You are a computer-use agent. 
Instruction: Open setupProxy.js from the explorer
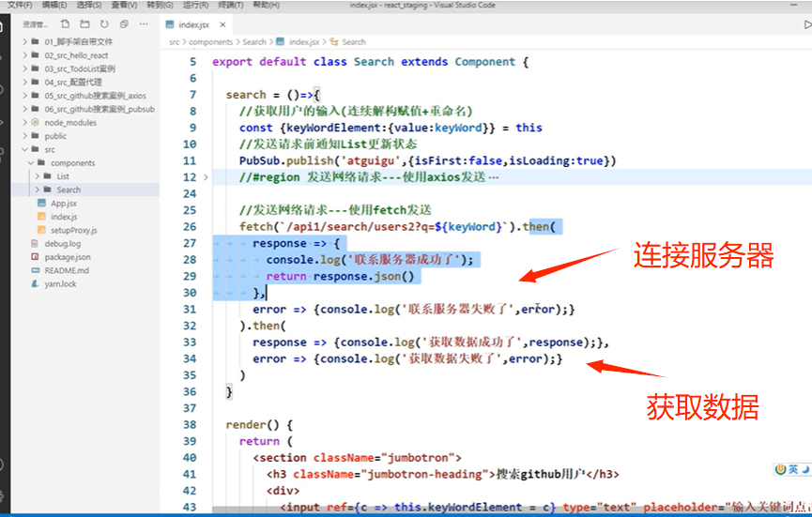click(x=73, y=230)
